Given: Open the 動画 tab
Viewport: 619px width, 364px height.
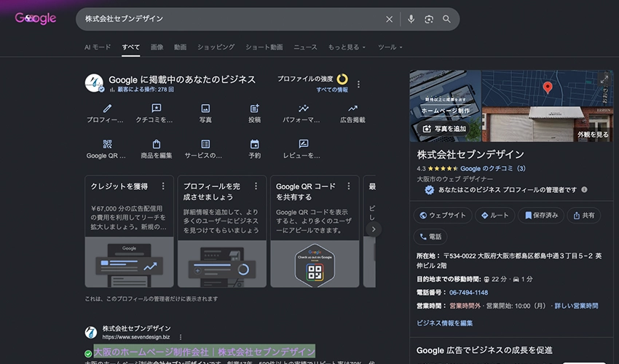Looking at the screenshot, I should [x=180, y=47].
